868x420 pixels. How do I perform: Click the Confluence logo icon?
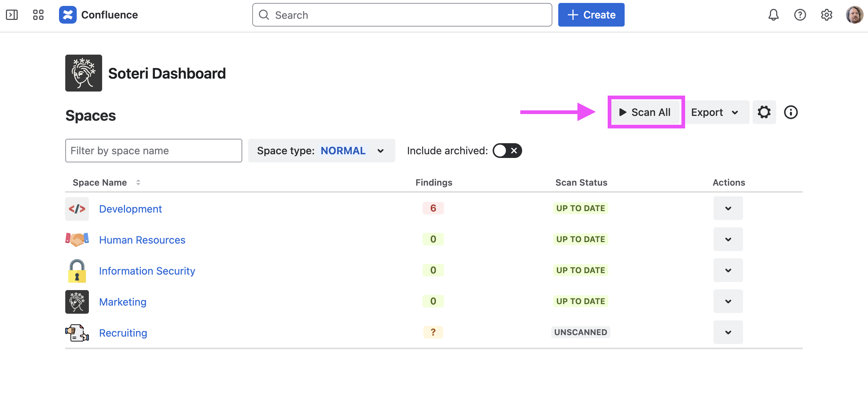point(68,15)
